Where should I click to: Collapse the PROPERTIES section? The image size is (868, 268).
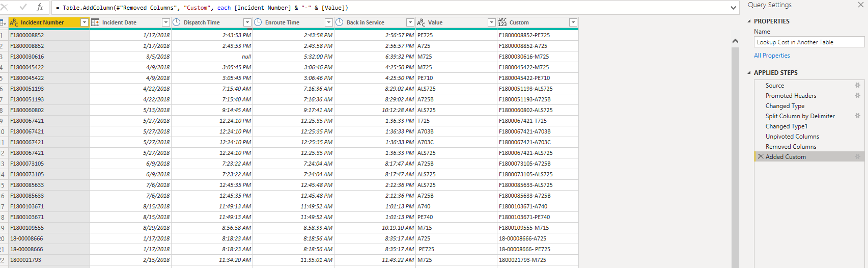tap(749, 21)
